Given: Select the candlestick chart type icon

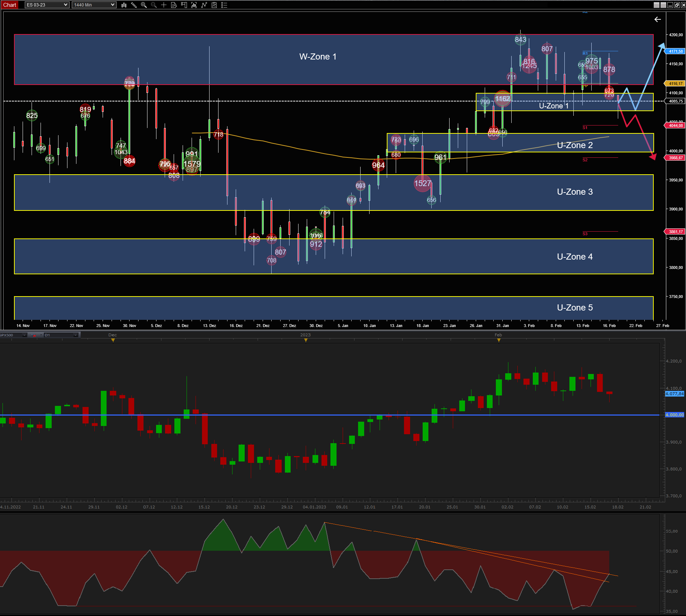Looking at the screenshot, I should [x=124, y=5].
